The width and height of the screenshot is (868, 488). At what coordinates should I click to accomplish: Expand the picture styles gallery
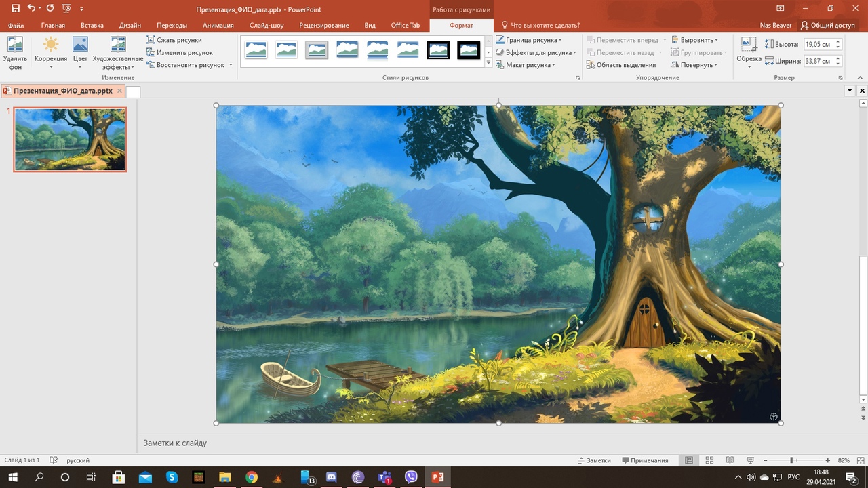point(488,63)
